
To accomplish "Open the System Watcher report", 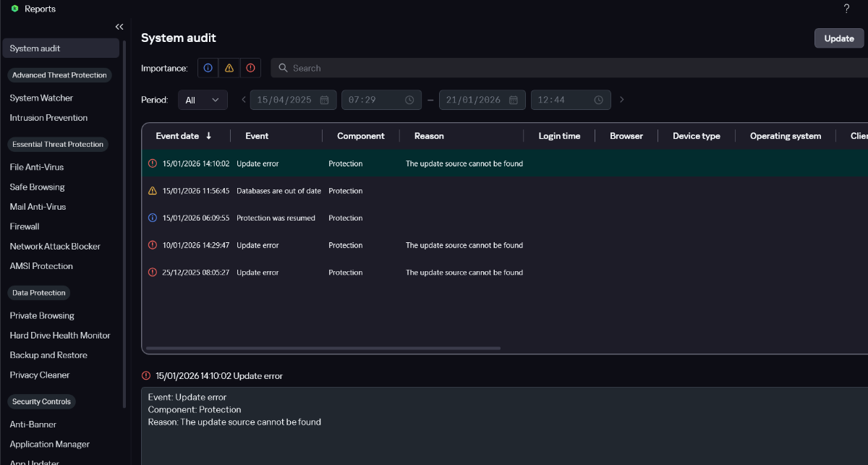I will pos(41,98).
